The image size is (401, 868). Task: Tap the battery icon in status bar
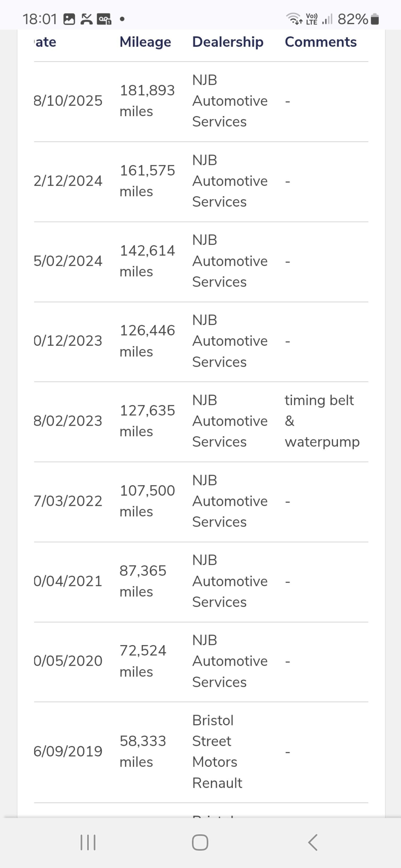tap(374, 19)
